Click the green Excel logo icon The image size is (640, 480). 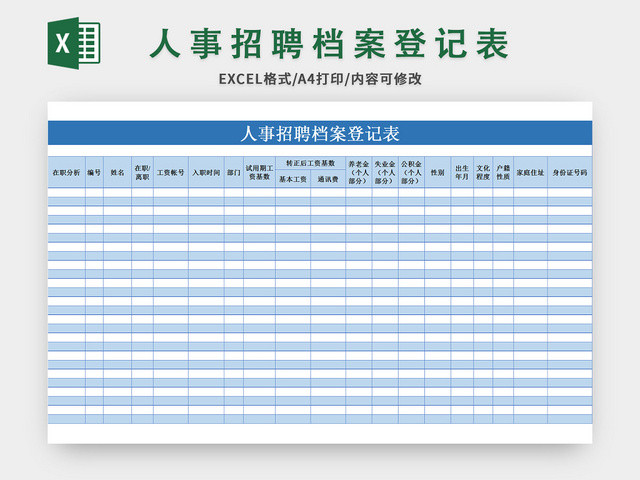pyautogui.click(x=74, y=43)
